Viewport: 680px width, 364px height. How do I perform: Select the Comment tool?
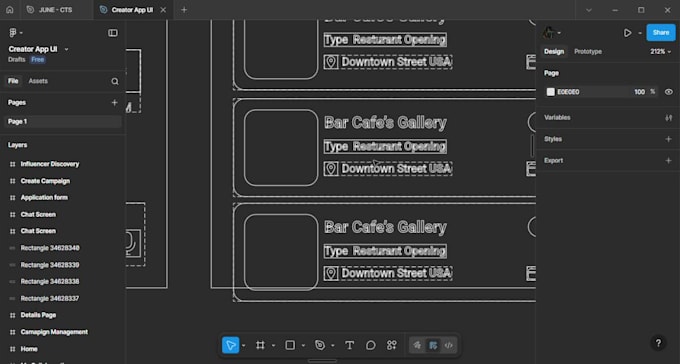coord(371,345)
